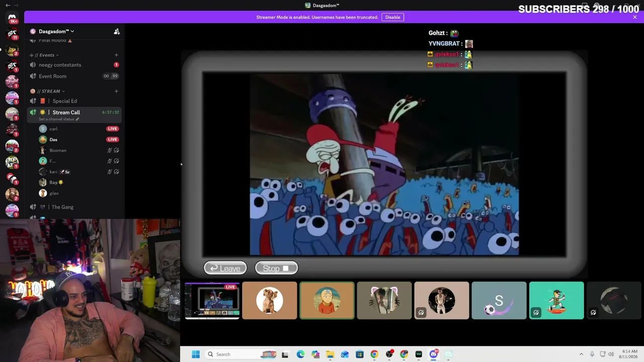Dismiss the Streamer Mode banner
644x362 pixels.
click(635, 17)
